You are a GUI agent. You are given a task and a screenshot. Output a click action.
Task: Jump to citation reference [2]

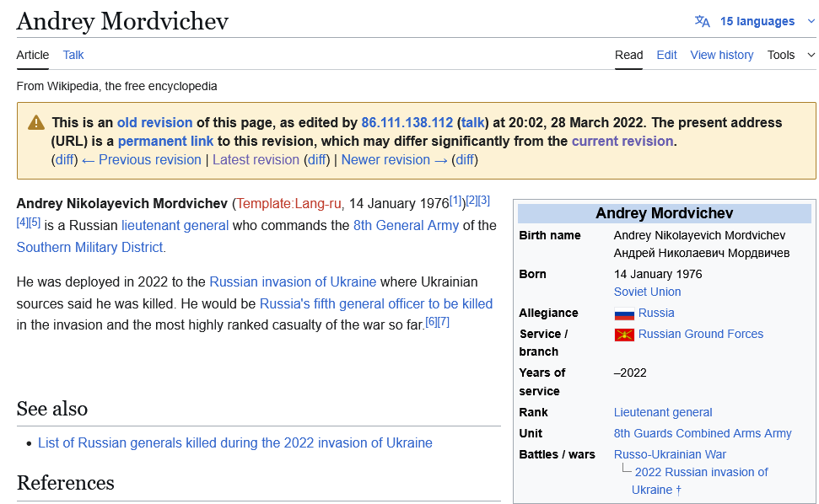click(471, 201)
